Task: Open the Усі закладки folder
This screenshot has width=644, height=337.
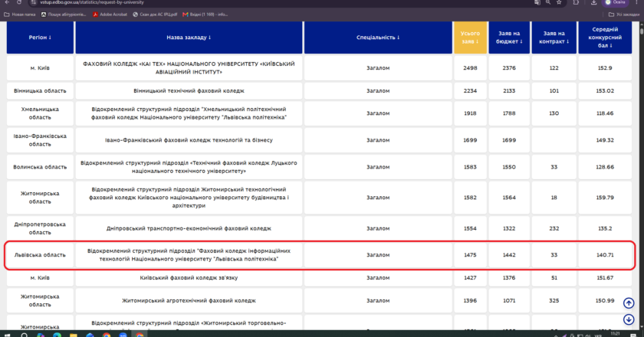Action: coord(624,15)
